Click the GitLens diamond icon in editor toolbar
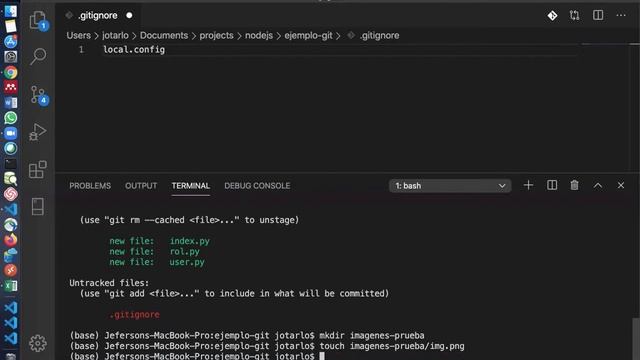 click(x=552, y=16)
